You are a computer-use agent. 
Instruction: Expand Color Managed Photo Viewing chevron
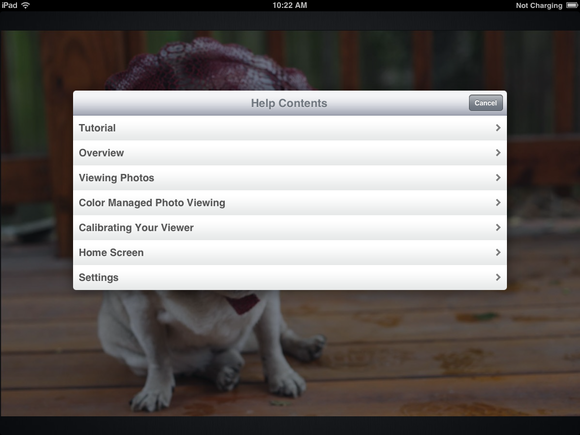click(498, 203)
